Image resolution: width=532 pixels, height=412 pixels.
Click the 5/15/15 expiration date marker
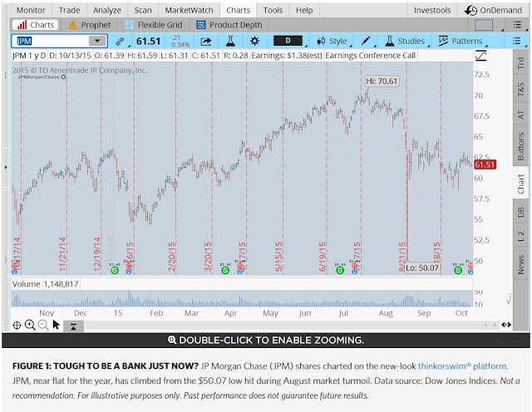[279, 257]
